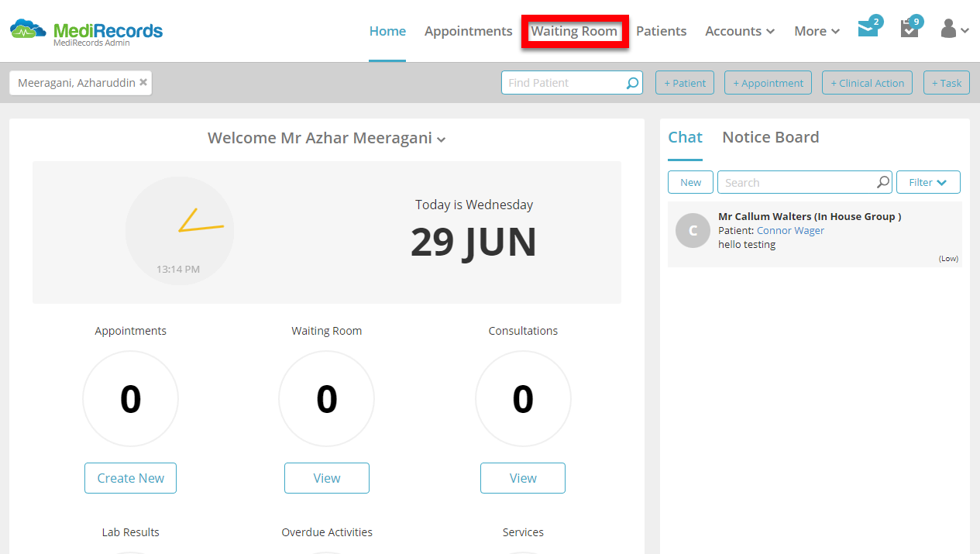The height and width of the screenshot is (554, 980).
Task: Click the Mr Callum Walters chat heading
Action: tap(810, 216)
